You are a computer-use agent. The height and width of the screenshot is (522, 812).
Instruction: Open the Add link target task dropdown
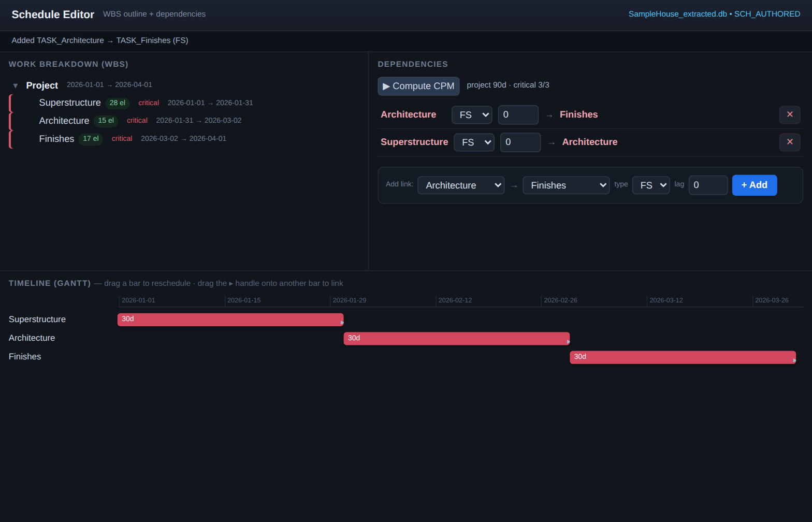click(x=566, y=185)
